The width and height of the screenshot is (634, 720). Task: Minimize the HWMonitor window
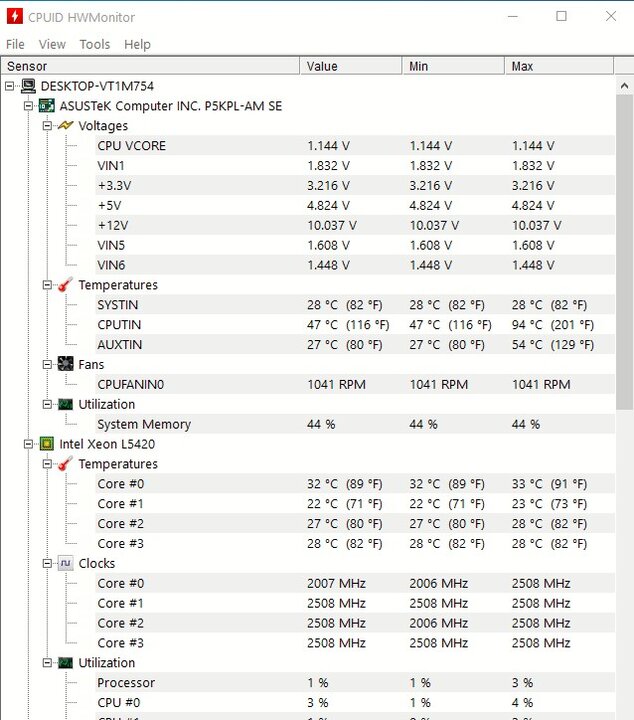(513, 17)
